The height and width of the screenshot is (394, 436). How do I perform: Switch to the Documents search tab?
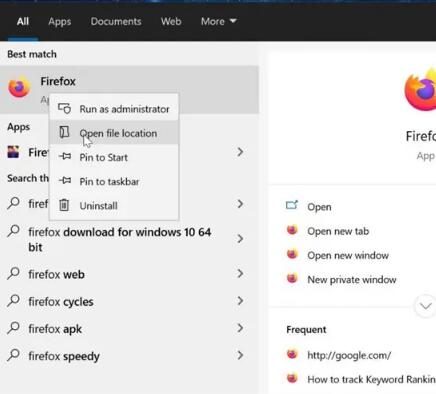coord(116,21)
